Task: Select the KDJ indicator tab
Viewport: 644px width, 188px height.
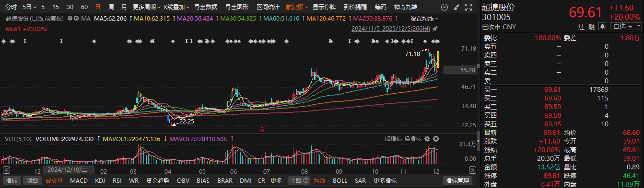Action: (100, 181)
